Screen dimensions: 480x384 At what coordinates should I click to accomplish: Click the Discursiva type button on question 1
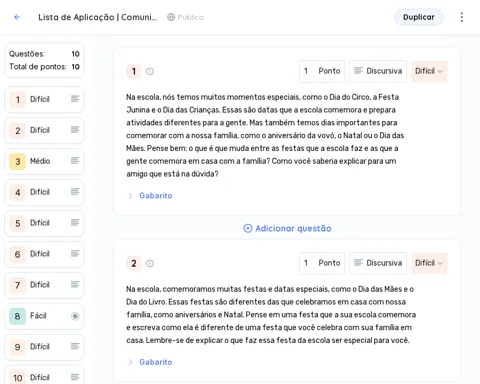378,71
